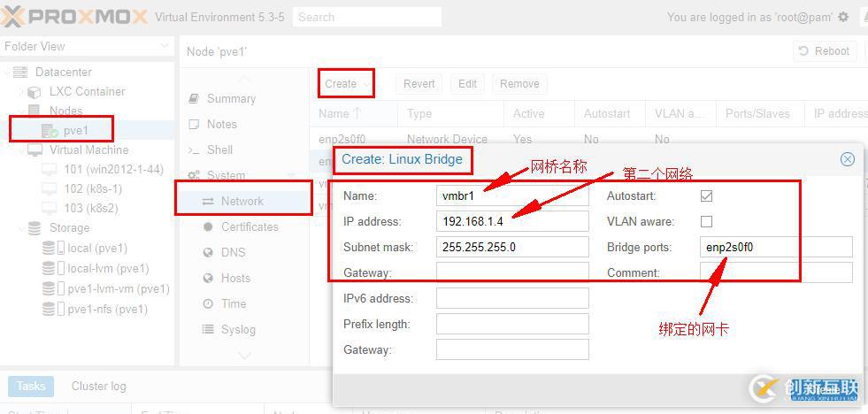Click the Syslog list icon

point(208,329)
